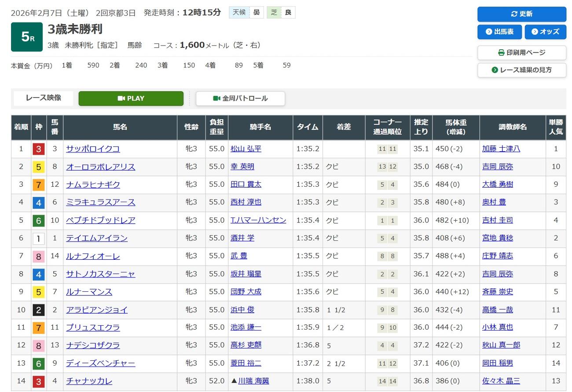Open trainer 岡田 稲男 profile
This screenshot has width=572, height=392.
pos(498,363)
